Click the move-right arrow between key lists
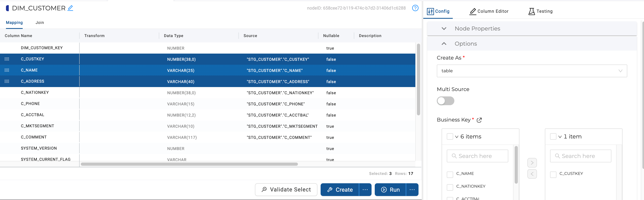This screenshot has height=200, width=644. pos(532,163)
